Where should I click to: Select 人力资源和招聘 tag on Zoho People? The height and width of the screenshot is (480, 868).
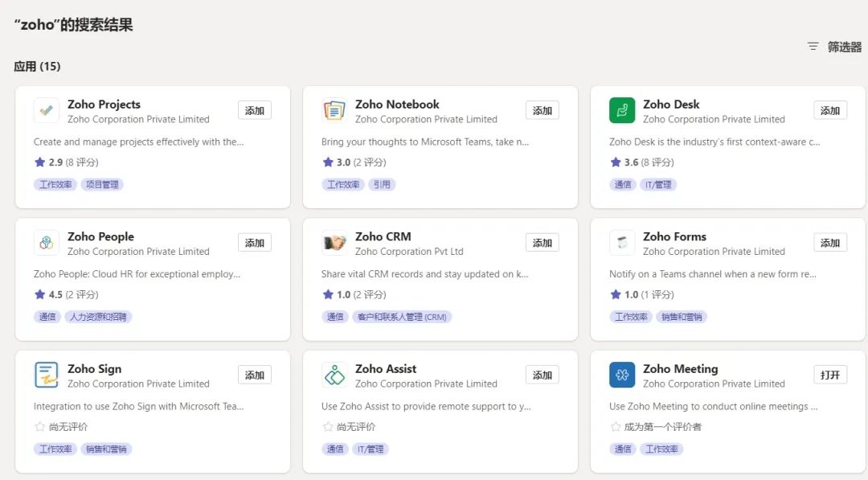(x=98, y=317)
